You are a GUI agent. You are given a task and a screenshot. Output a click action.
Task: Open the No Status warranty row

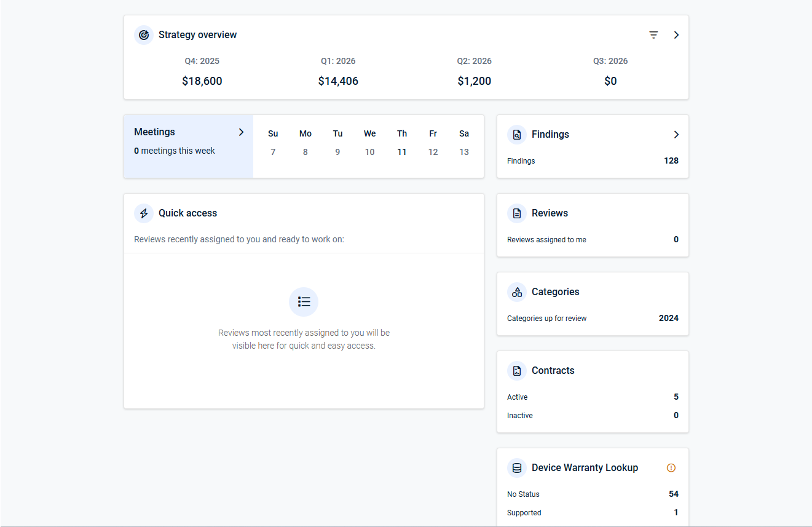pos(593,494)
